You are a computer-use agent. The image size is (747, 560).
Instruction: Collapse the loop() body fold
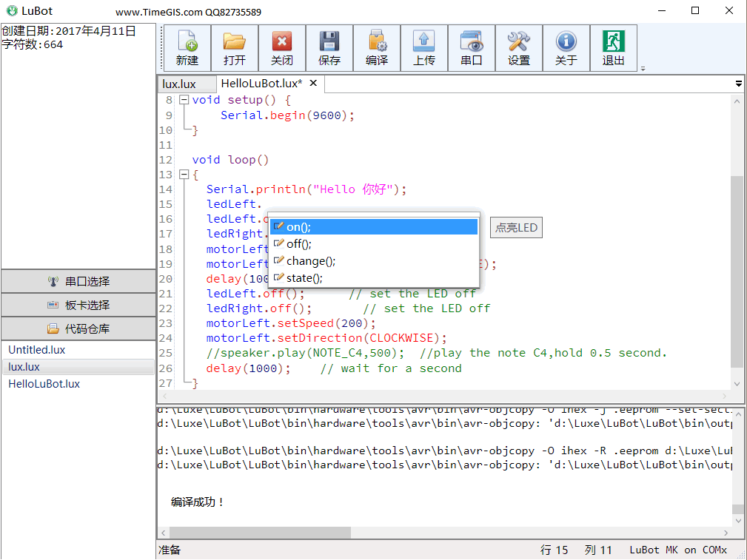(x=184, y=175)
